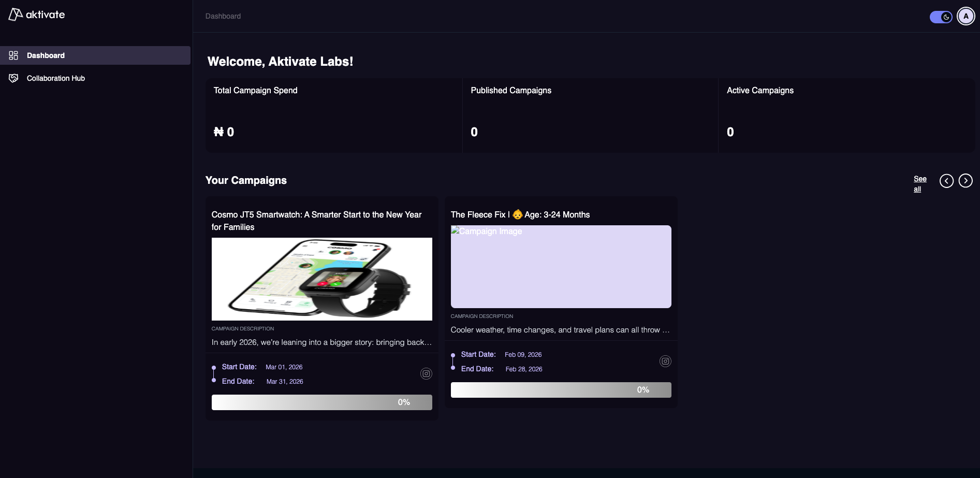Expand the truncated Cosmo JT5 campaign description

(x=321, y=342)
